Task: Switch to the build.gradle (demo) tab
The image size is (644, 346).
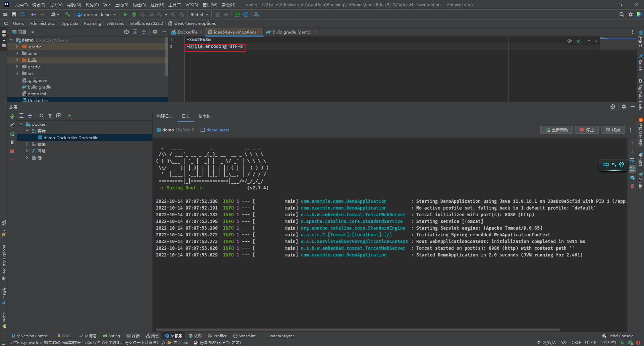Action: point(291,32)
